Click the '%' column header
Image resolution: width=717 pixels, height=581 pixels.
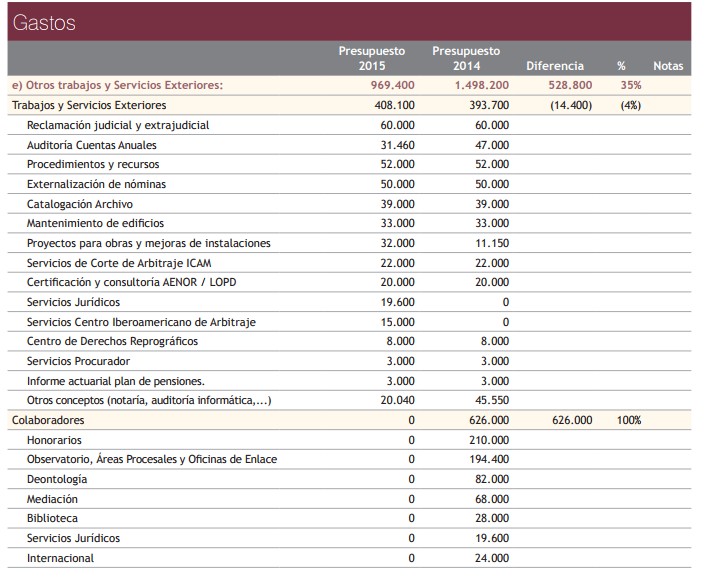(x=621, y=66)
